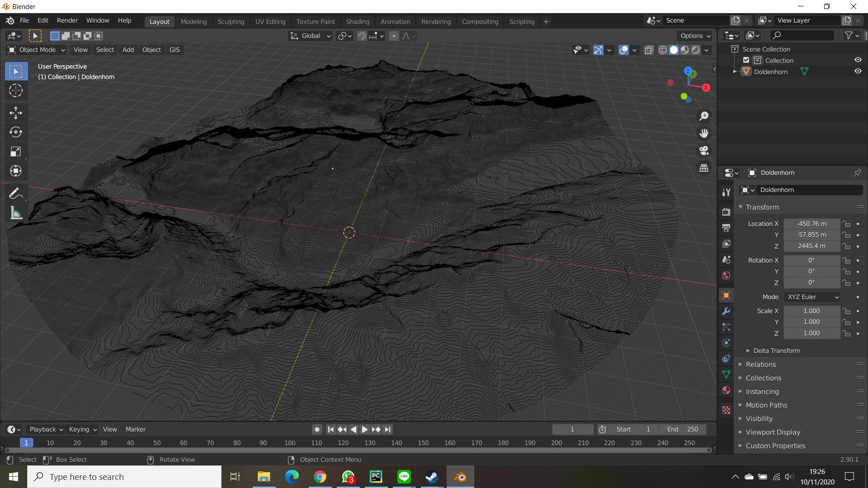The height and width of the screenshot is (488, 868).
Task: Switch to rendered viewport shading
Action: click(x=696, y=50)
